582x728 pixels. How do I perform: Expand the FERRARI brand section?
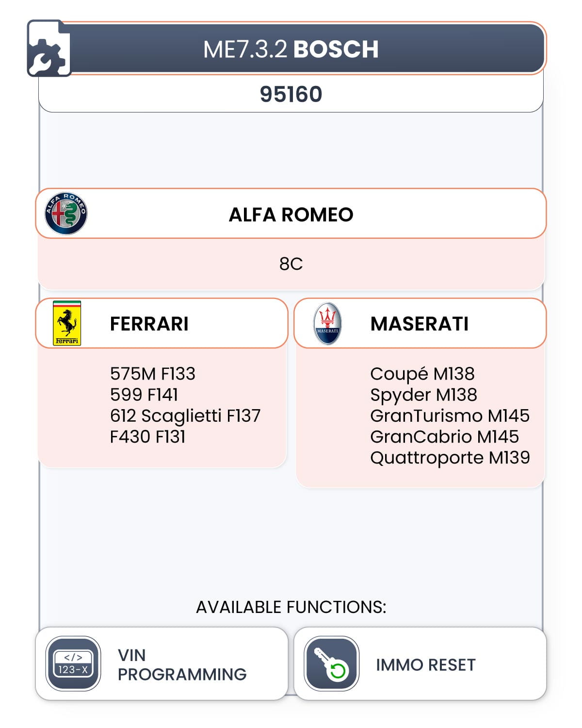point(162,323)
